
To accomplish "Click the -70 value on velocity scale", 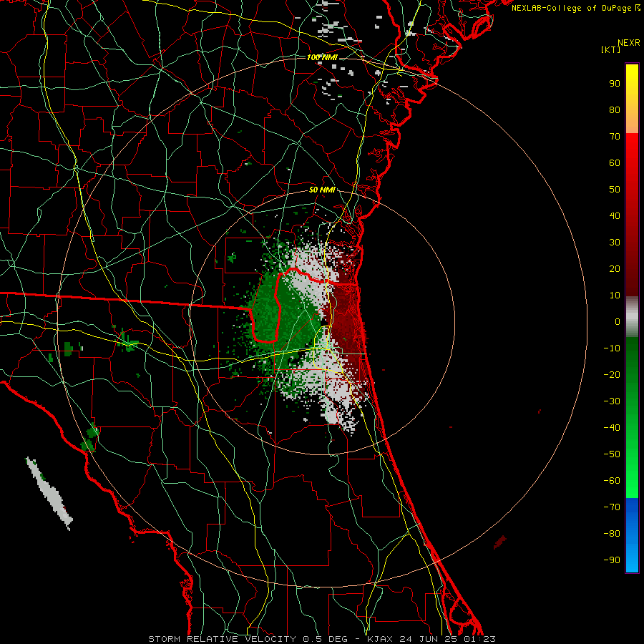I will pyautogui.click(x=612, y=507).
